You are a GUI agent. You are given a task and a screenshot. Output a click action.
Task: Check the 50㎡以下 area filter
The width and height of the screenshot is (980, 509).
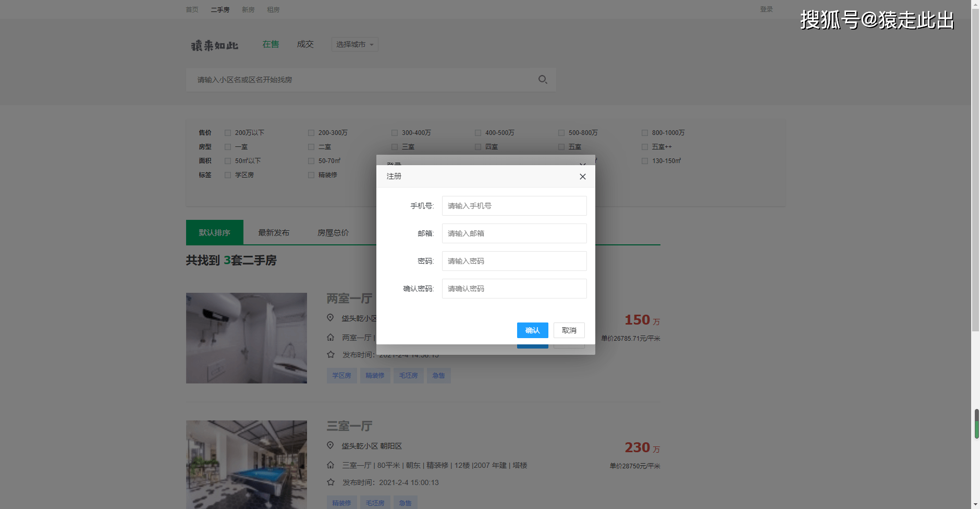[228, 161]
